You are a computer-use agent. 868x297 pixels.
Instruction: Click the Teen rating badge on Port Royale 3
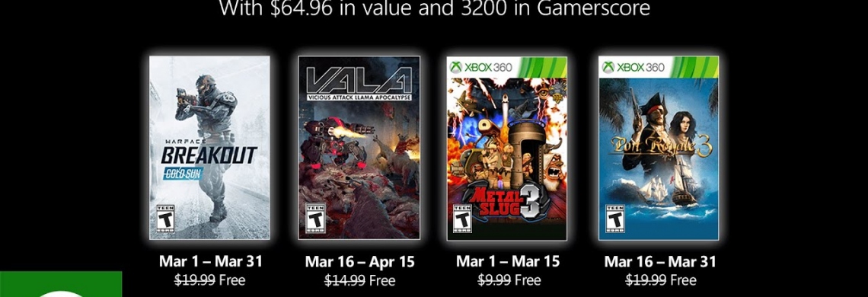614,219
